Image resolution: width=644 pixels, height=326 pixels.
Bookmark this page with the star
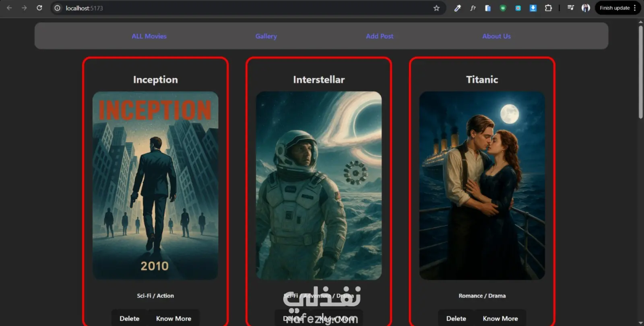(436, 8)
